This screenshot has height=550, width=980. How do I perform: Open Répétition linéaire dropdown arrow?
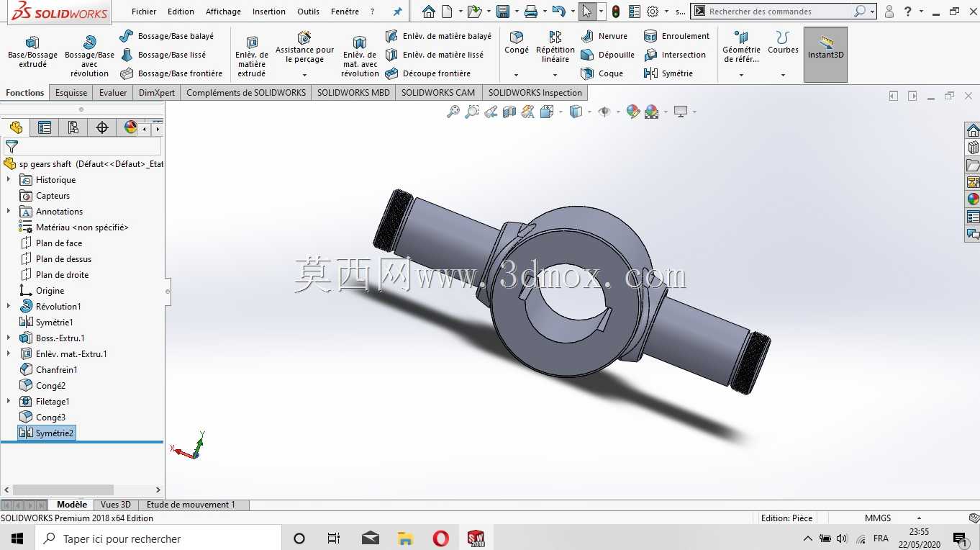(555, 75)
